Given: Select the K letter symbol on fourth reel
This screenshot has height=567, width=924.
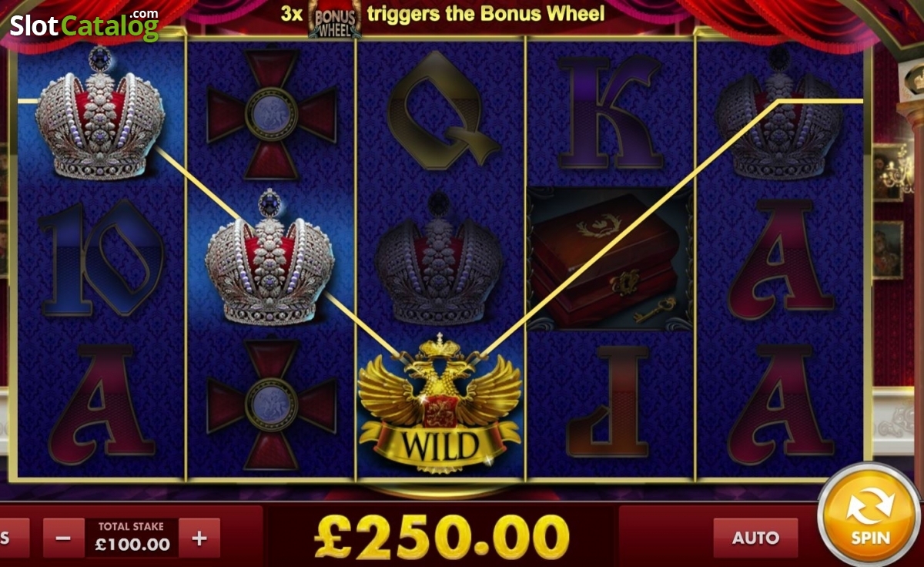Looking at the screenshot, I should pyautogui.click(x=611, y=111).
